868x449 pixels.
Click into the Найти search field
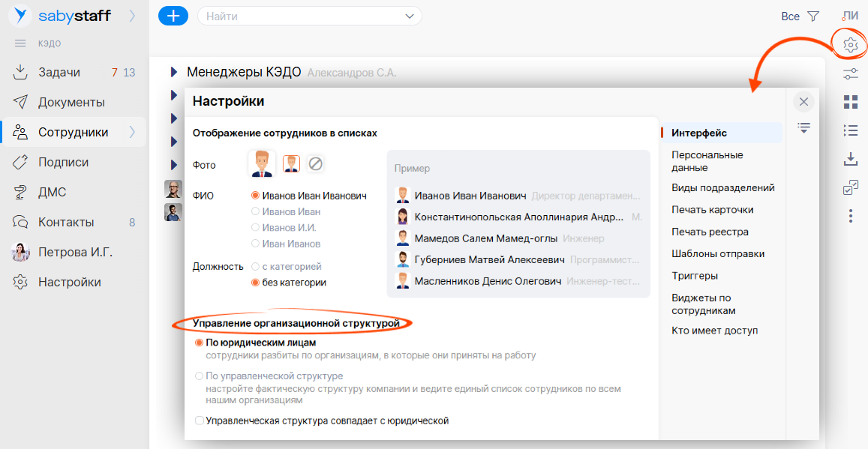pyautogui.click(x=300, y=16)
